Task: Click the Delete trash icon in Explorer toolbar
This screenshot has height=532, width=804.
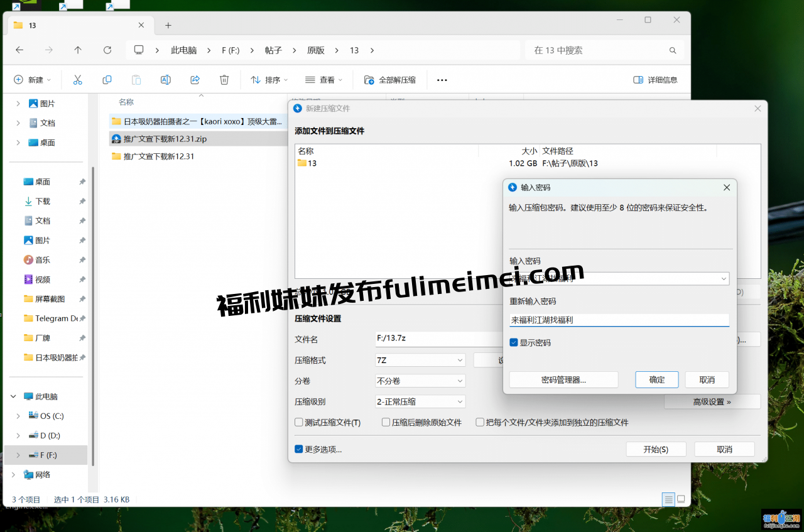Action: tap(224, 80)
